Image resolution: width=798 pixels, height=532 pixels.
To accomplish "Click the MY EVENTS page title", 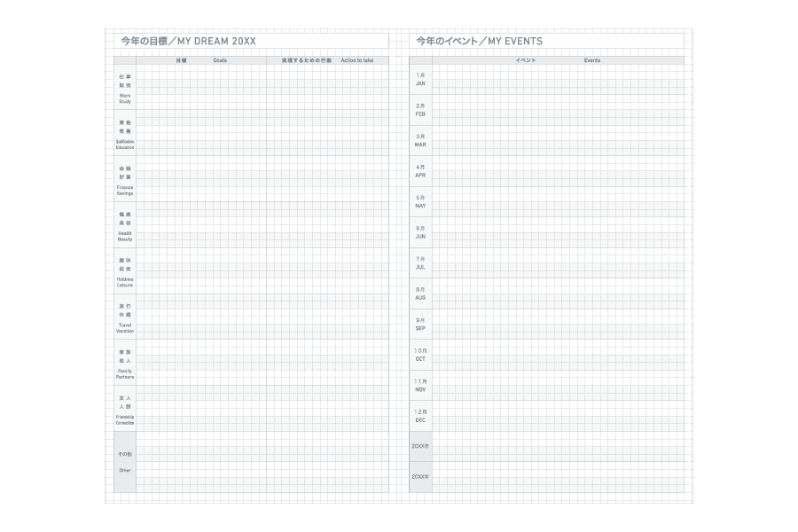I will pos(480,41).
